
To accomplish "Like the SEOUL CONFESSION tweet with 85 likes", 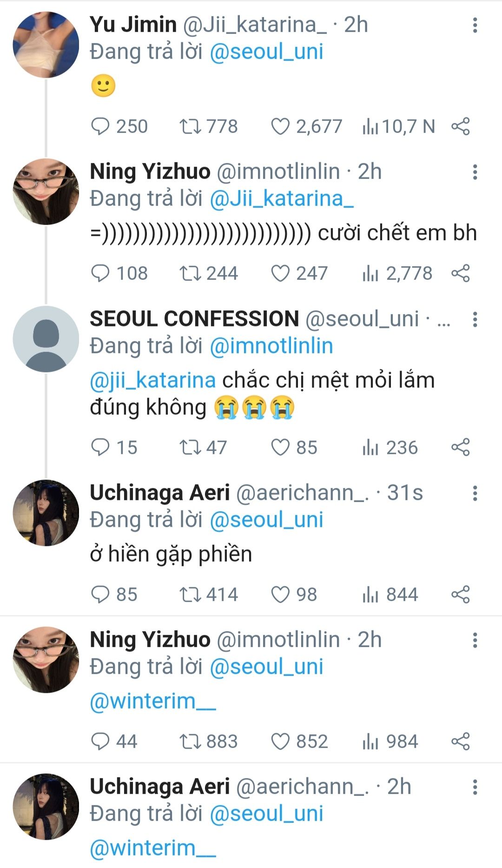I will tap(280, 447).
